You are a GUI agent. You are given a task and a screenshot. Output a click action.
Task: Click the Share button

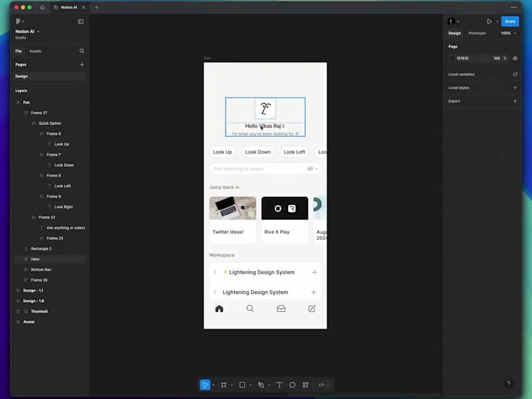coord(510,21)
